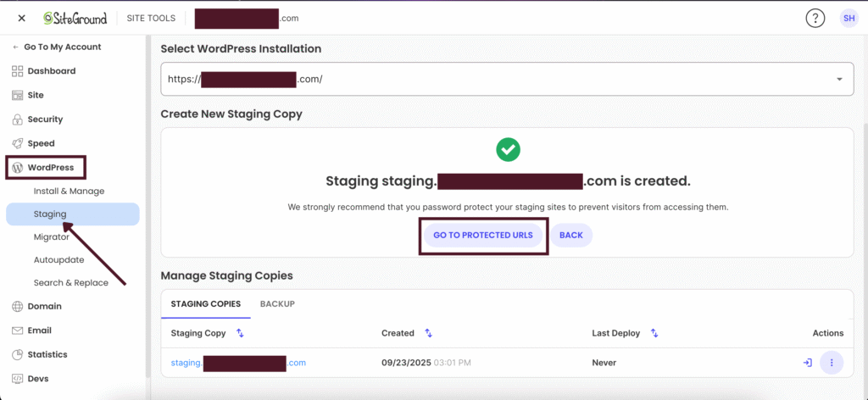Open three-dot actions menu for staging copy
Viewport: 868px width, 400px height.
[832, 363]
